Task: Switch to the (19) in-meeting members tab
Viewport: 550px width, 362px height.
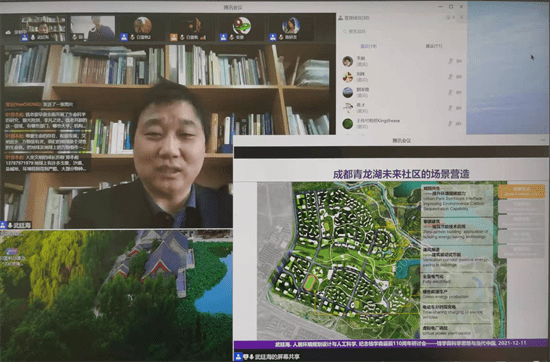Action: tap(369, 46)
